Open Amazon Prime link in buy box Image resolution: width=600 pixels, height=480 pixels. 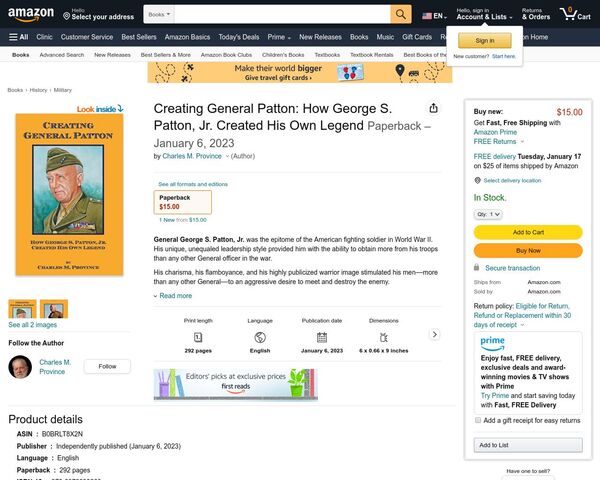coord(495,132)
